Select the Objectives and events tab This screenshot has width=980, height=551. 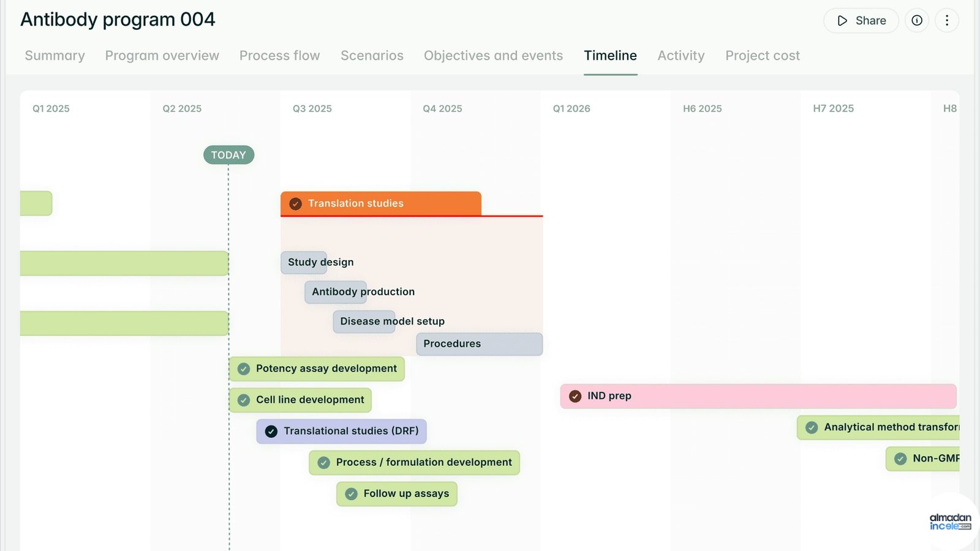493,56
